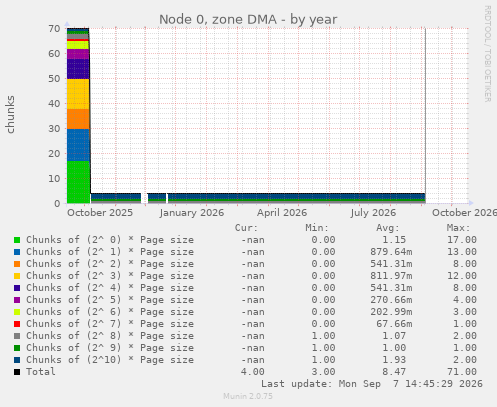Click the Max value 13.00

point(462,252)
